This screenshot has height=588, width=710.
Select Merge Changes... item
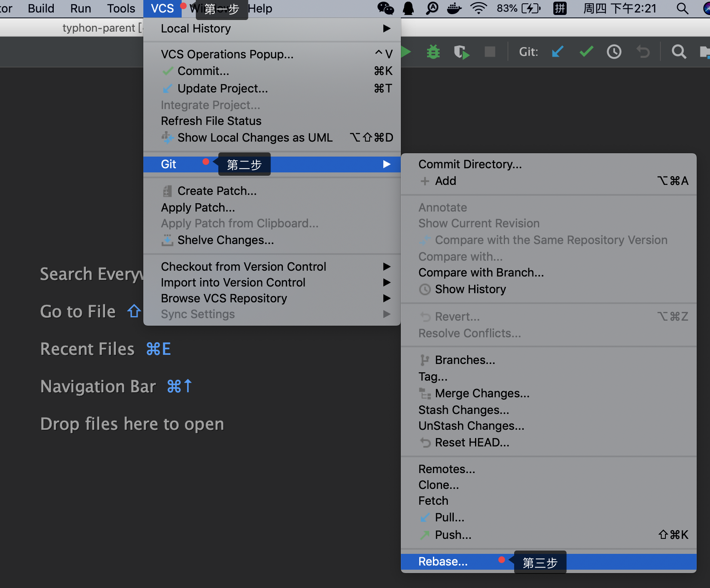549,393
